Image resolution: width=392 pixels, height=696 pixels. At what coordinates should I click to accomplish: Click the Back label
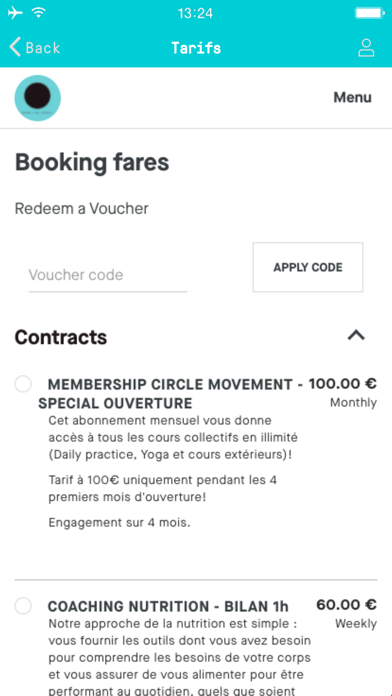pos(43,47)
